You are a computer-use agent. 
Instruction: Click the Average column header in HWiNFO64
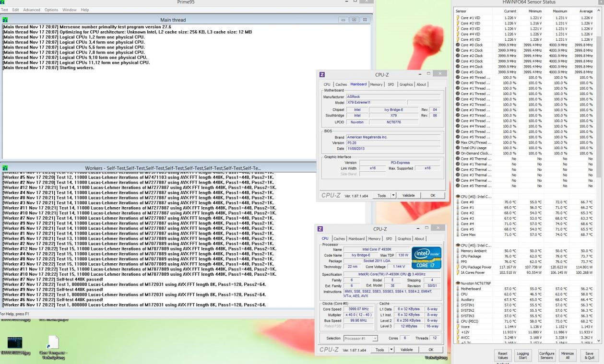585,11
